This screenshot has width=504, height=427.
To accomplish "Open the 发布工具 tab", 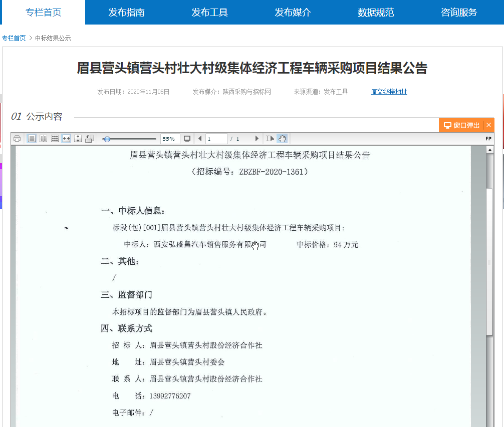I will (x=209, y=12).
